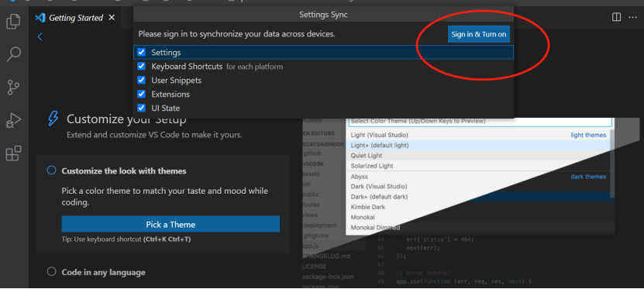This screenshot has width=644, height=289.
Task: Click the Pick a Theme button
Action: pos(170,225)
